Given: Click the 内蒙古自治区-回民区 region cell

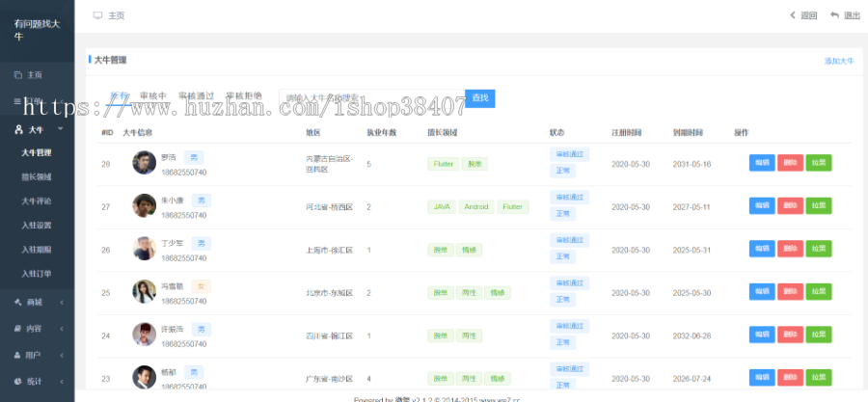Looking at the screenshot, I should pos(330,164).
